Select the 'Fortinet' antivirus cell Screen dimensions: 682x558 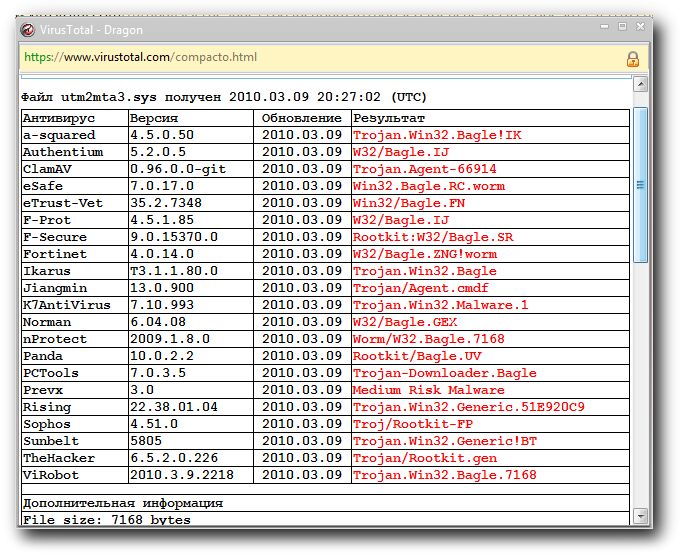coord(75,254)
